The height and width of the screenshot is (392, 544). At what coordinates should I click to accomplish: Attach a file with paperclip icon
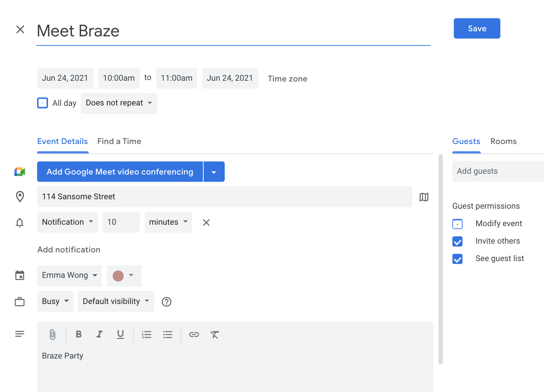pos(52,335)
